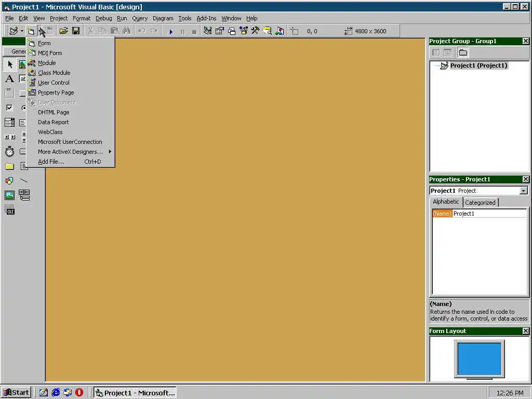The image size is (532, 399).
Task: Open the Properties Window toolbar icon
Action: [x=220, y=31]
